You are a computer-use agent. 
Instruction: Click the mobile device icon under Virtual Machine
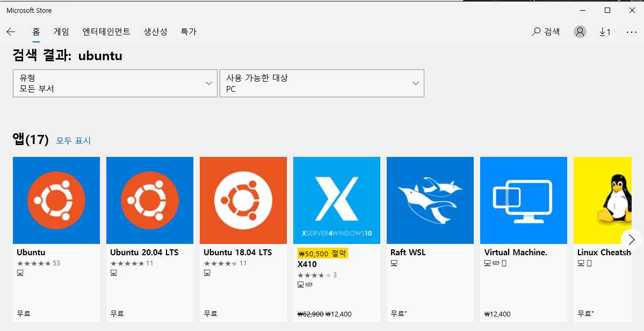click(504, 263)
